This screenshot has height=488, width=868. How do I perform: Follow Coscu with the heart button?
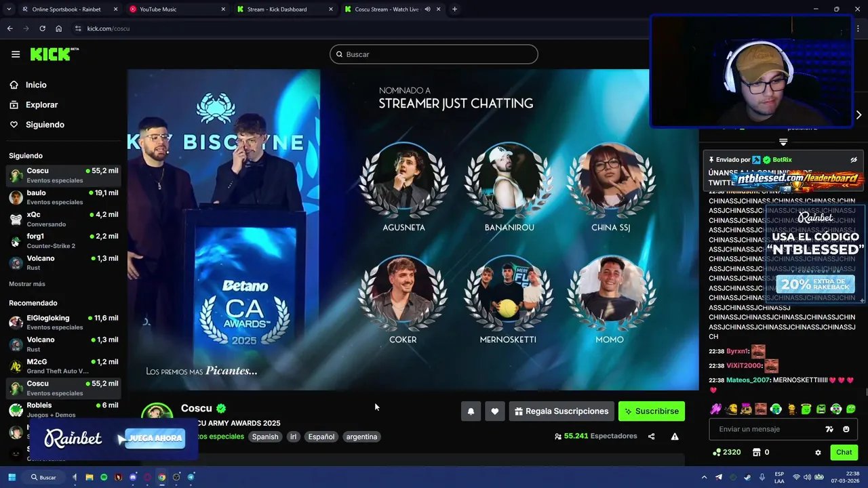tap(495, 411)
